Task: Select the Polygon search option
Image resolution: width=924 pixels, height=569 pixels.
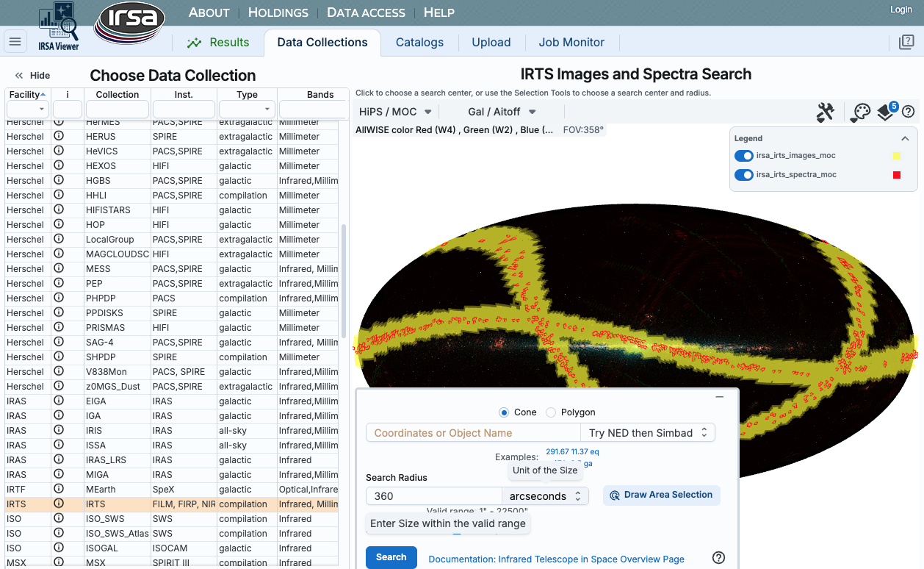Action: pos(551,412)
